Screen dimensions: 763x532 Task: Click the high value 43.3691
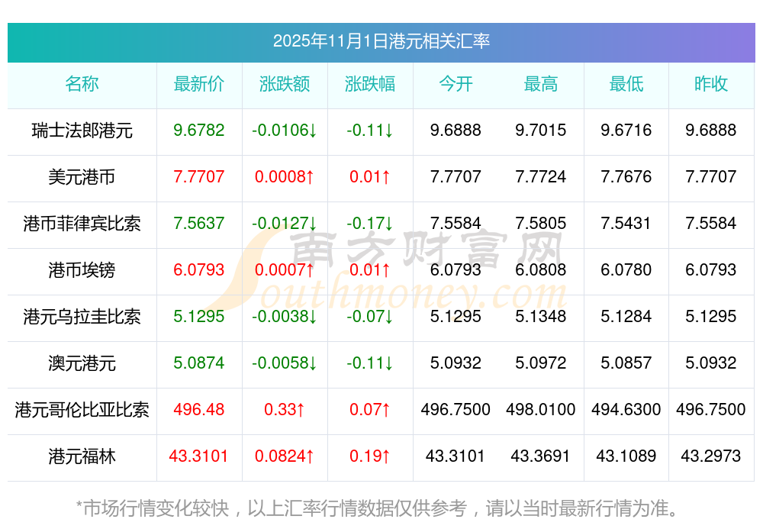coord(541,456)
